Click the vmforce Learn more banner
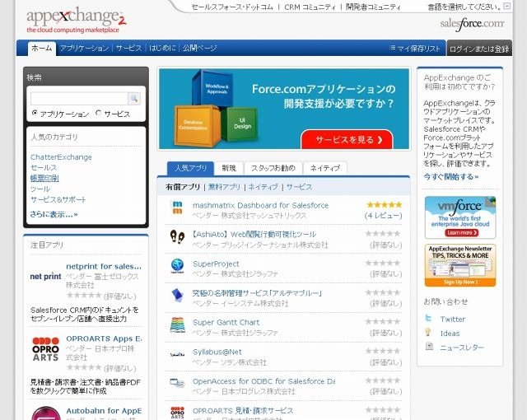This screenshot has width=527, height=420. point(460,217)
